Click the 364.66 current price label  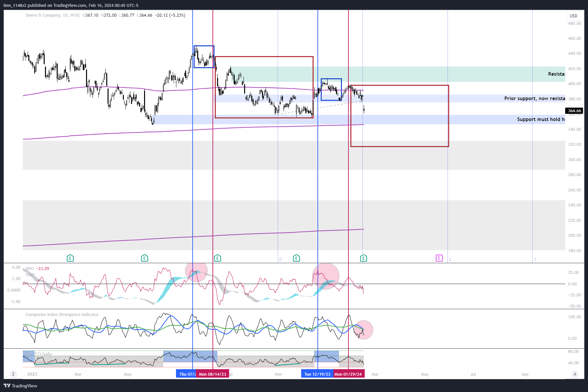[x=574, y=111]
